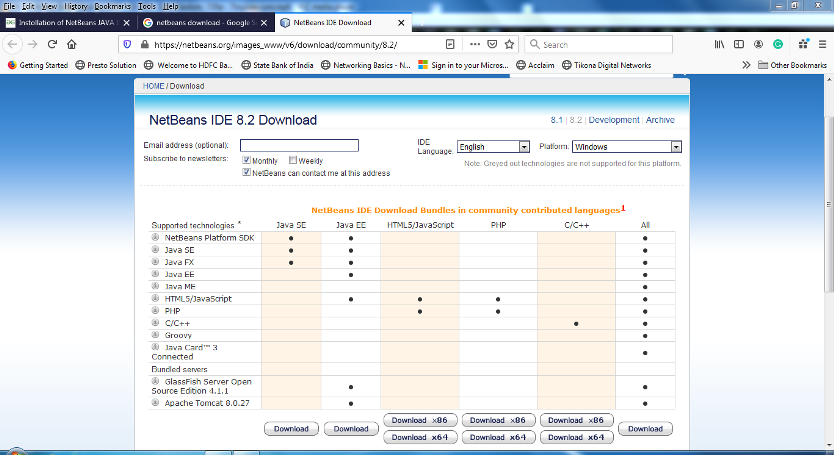Click the browser Search box
The height and width of the screenshot is (455, 834).
coord(598,45)
